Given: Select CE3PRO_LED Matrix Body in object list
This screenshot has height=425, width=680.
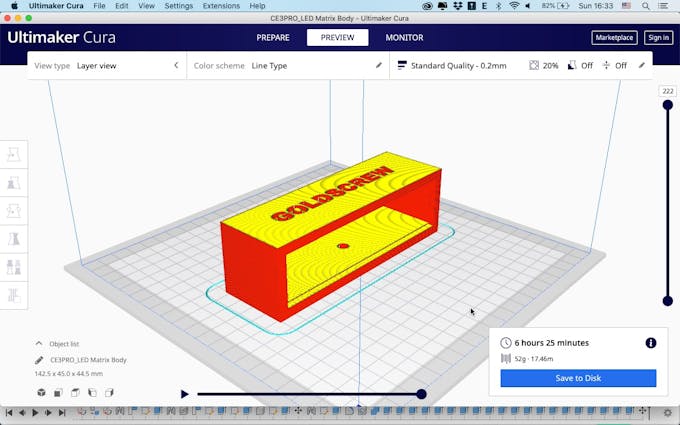Looking at the screenshot, I should point(88,360).
